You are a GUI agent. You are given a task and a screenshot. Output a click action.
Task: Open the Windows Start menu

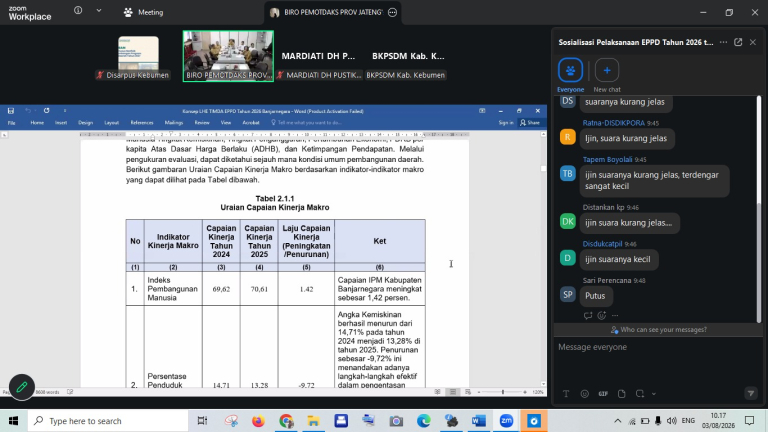(x=13, y=421)
